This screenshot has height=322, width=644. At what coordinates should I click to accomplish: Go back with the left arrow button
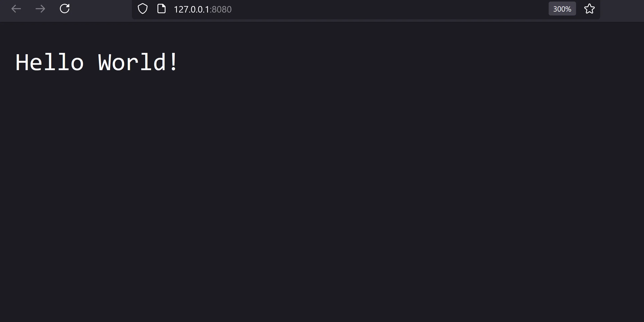pyautogui.click(x=16, y=9)
